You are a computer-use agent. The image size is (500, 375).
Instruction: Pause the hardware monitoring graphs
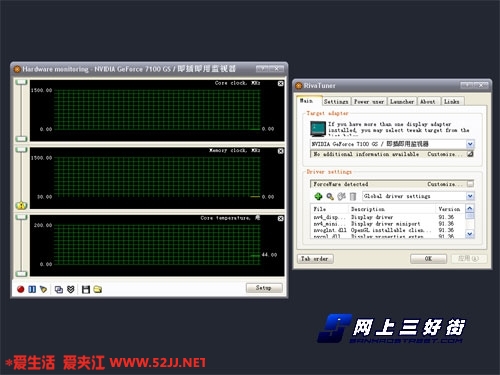tap(32, 289)
